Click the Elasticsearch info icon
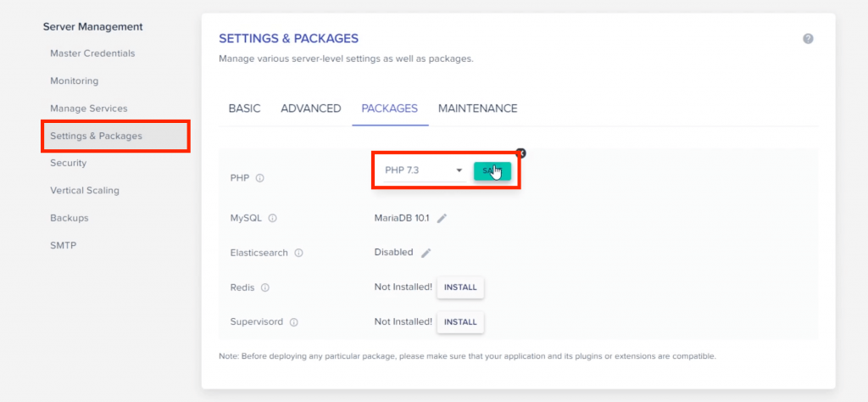This screenshot has width=868, height=402. [x=299, y=253]
